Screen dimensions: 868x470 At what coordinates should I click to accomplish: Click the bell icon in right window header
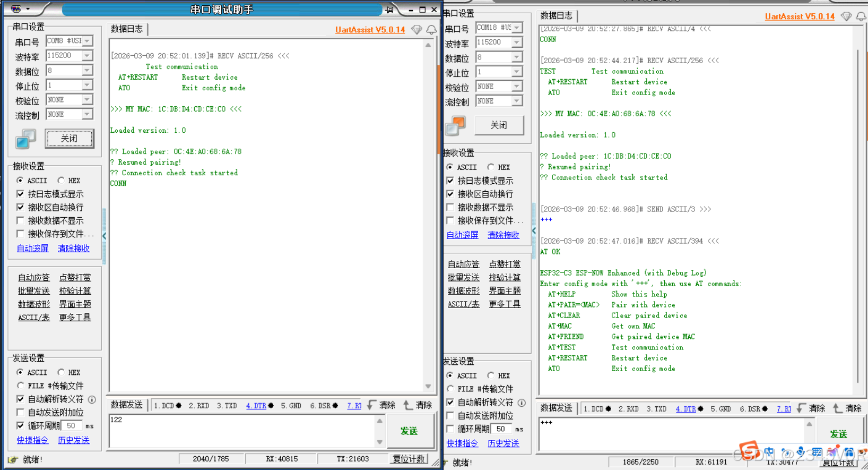861,16
